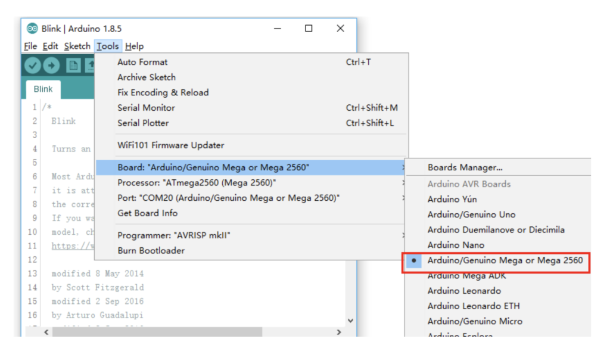The image size is (610, 364).
Task: Choose Fix Encoding & Reload
Action: coord(252,92)
